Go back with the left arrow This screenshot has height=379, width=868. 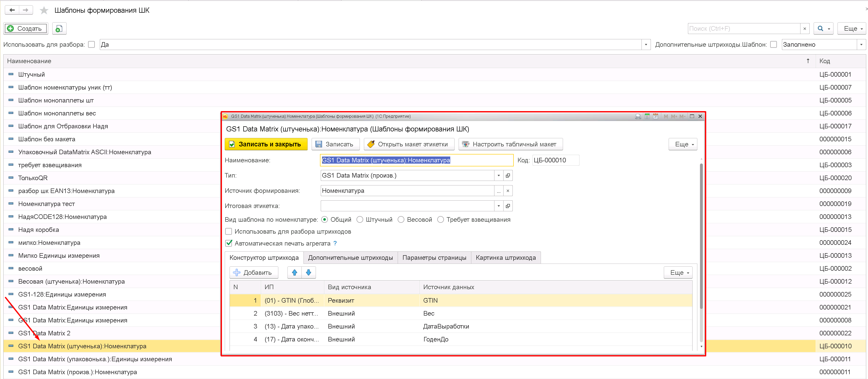click(x=12, y=10)
